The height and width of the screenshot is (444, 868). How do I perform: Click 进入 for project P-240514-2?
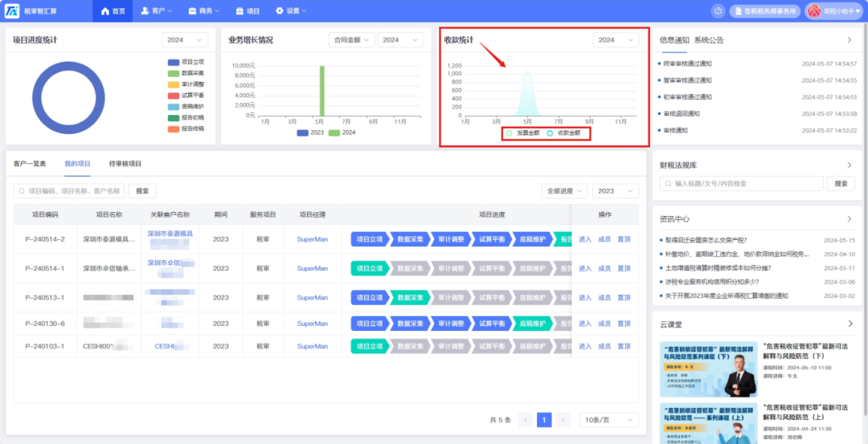(585, 239)
